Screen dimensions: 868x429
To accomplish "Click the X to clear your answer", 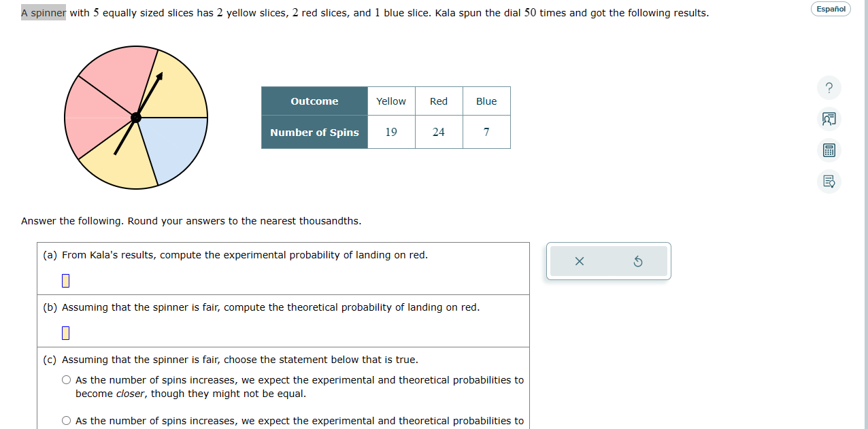I will 579,260.
